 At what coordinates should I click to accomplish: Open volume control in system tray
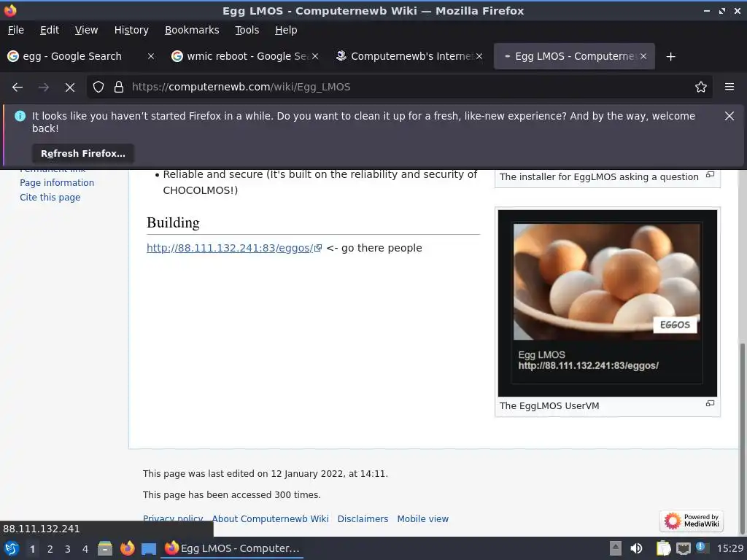click(636, 548)
